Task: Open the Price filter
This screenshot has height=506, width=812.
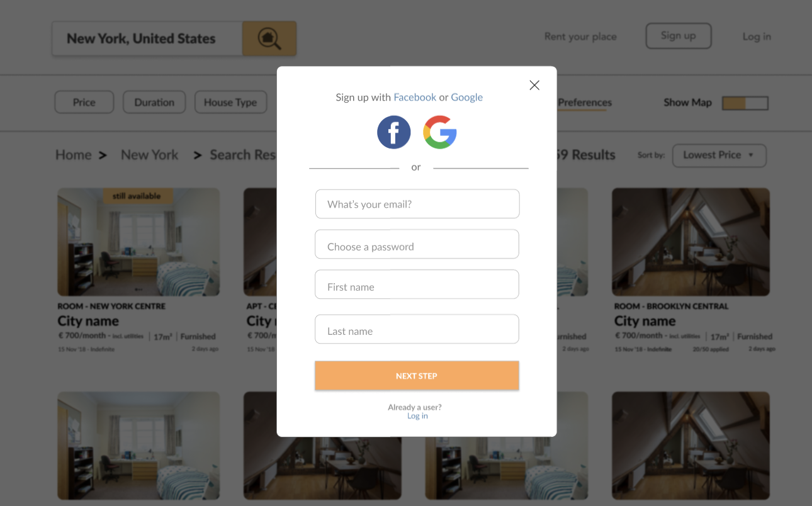Action: (x=84, y=102)
